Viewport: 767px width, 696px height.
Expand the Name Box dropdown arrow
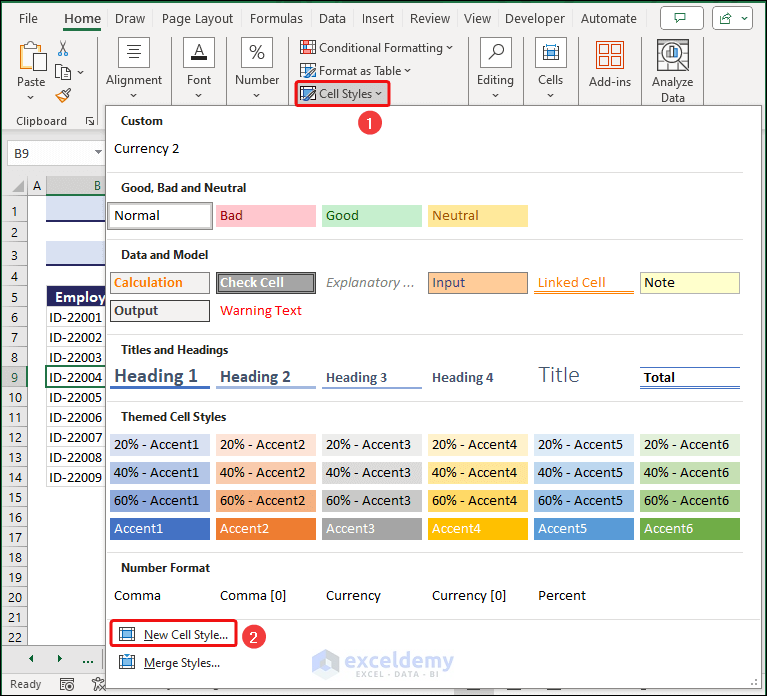click(98, 152)
